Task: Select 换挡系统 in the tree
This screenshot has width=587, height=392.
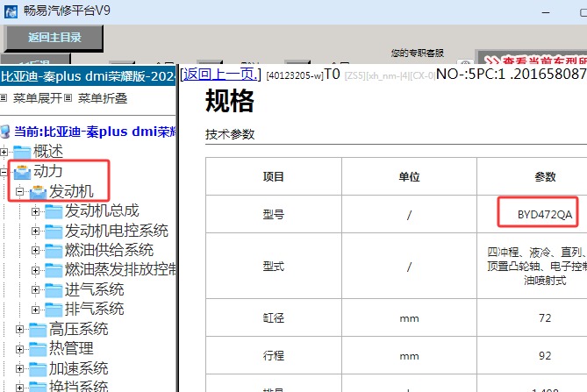Action: point(79,386)
